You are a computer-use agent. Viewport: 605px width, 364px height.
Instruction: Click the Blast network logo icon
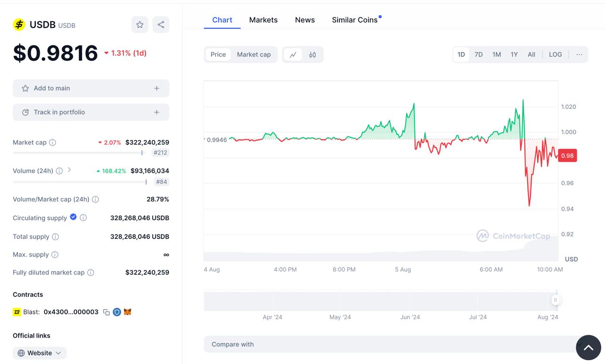(x=17, y=312)
